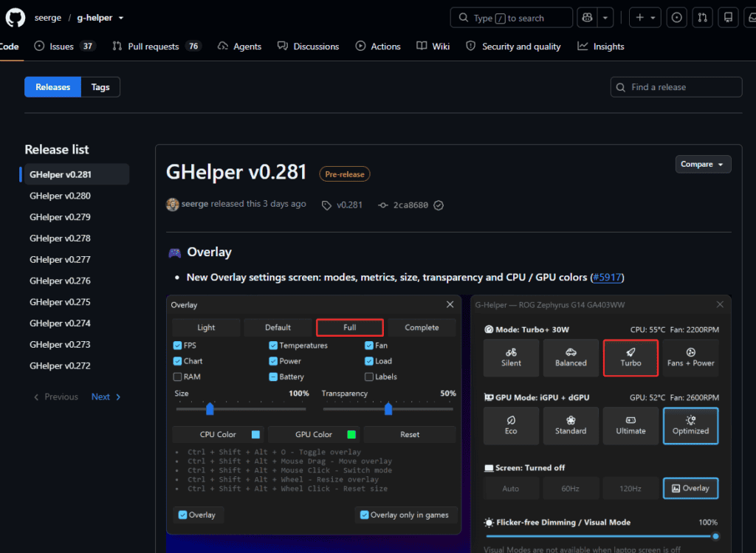This screenshot has height=553, width=756.
Task: Open the Copilot icon in header
Action: click(x=587, y=18)
